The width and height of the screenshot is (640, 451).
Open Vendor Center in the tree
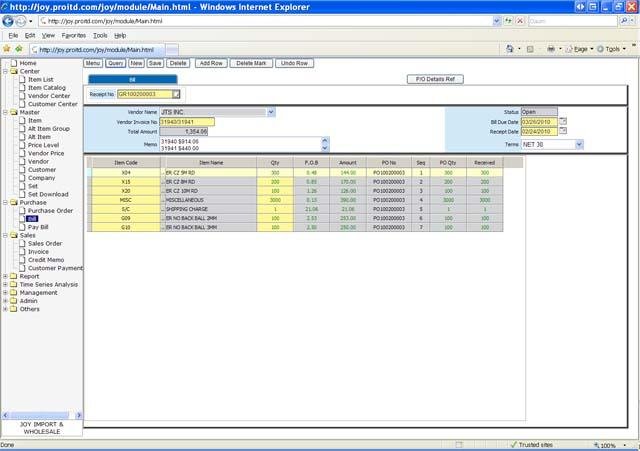49,96
